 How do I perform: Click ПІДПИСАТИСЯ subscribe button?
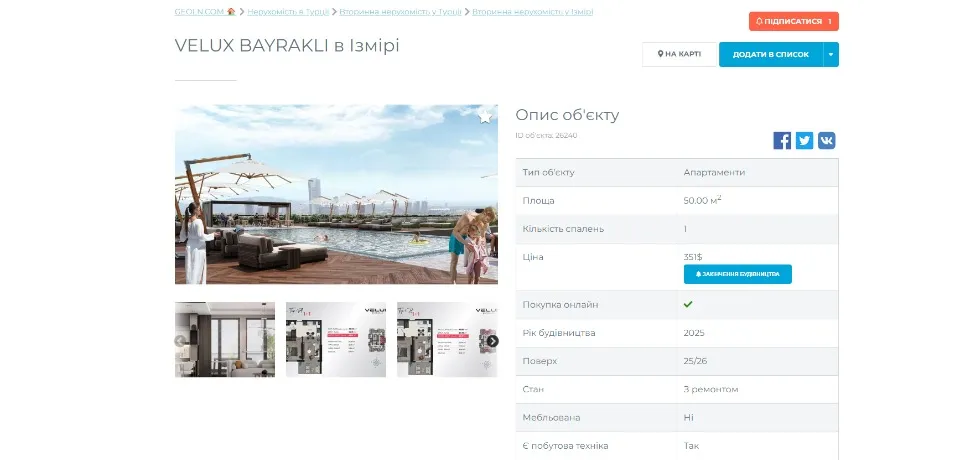click(x=793, y=21)
